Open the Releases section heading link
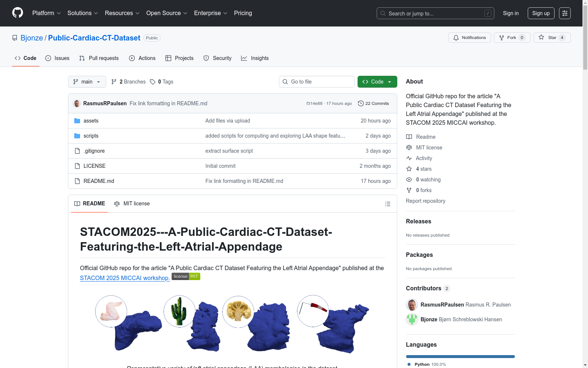Viewport: 588px width, 368px height. pyautogui.click(x=419, y=221)
